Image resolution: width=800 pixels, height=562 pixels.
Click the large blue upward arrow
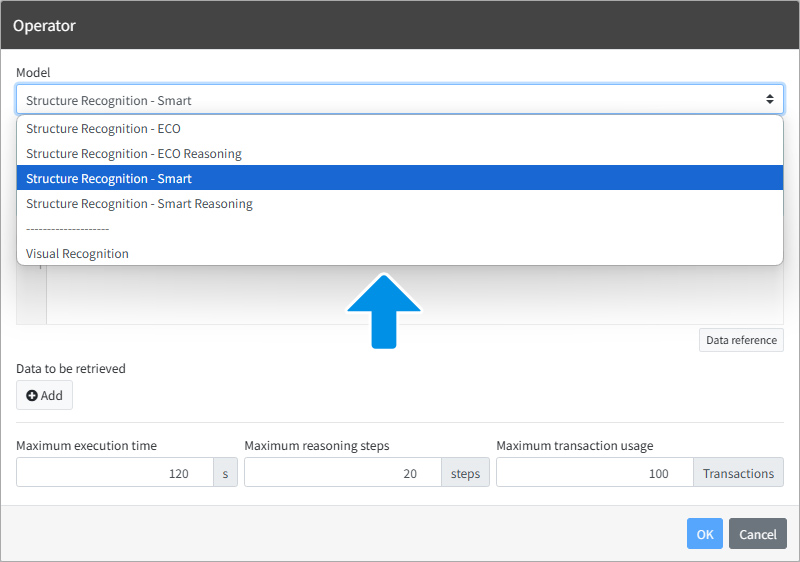pos(384,311)
